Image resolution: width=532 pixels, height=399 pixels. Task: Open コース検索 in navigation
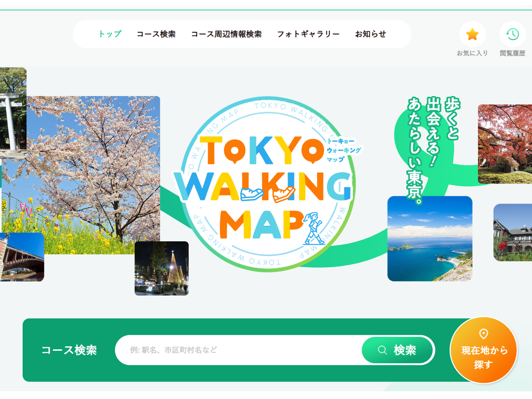[156, 34]
